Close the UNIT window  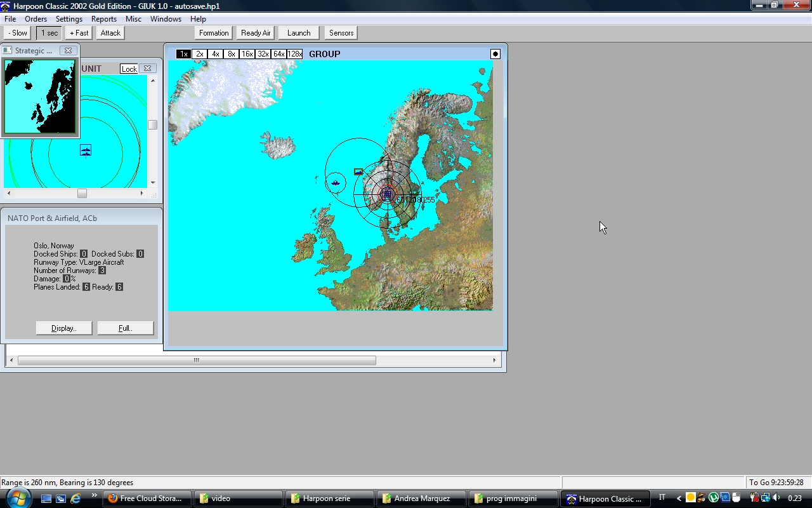(147, 69)
